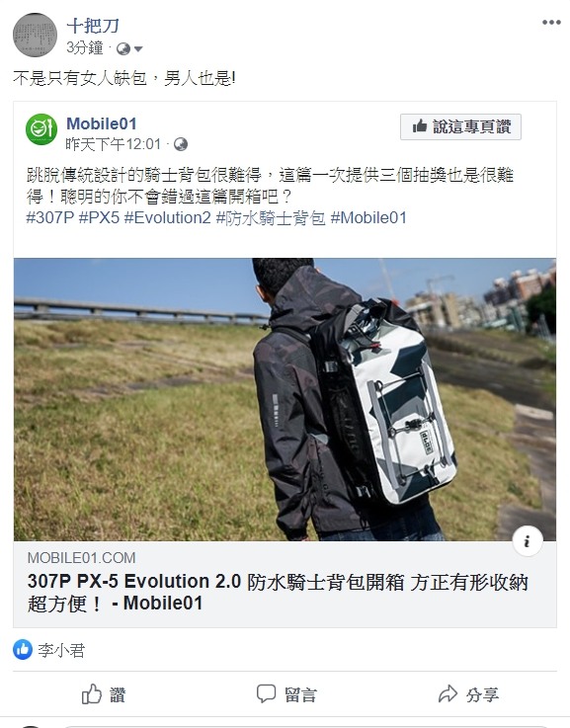Click the 分享 share arrow icon

[448, 694]
